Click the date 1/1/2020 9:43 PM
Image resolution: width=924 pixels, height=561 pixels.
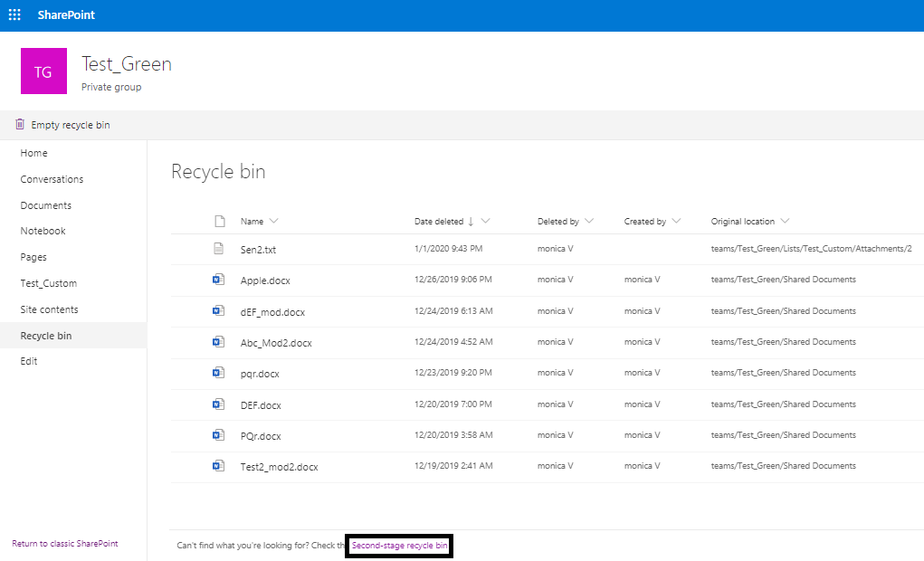449,249
